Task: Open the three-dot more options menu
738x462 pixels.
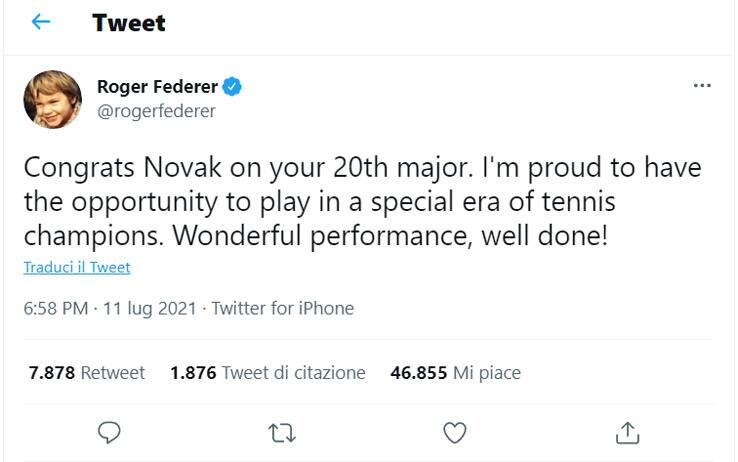Action: 702,87
